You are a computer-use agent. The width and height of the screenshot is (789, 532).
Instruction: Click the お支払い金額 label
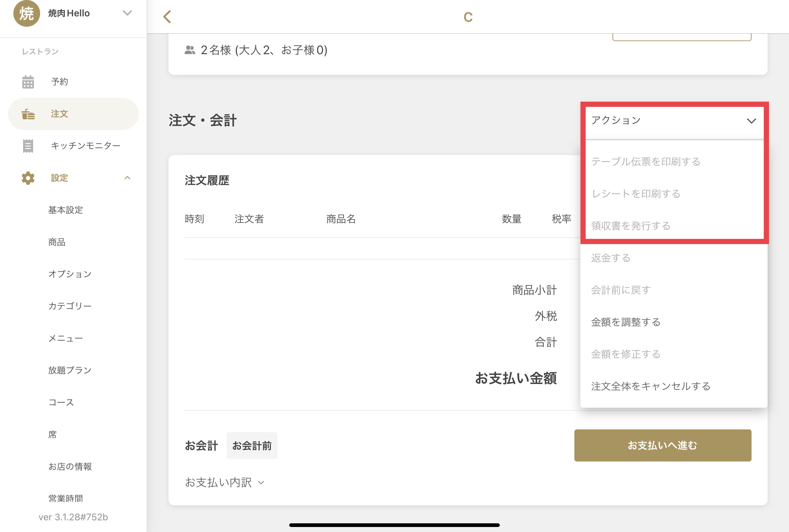point(516,378)
